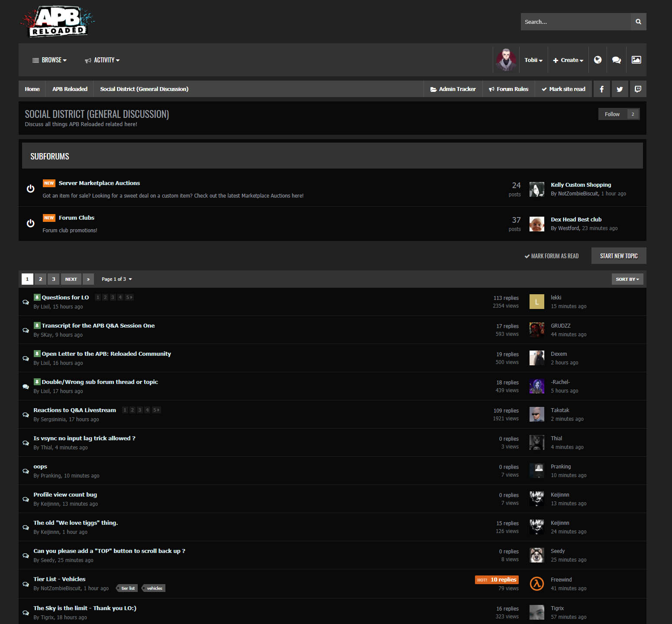Viewport: 672px width, 624px height.
Task: Open the Activity dropdown menu
Action: pyautogui.click(x=102, y=60)
